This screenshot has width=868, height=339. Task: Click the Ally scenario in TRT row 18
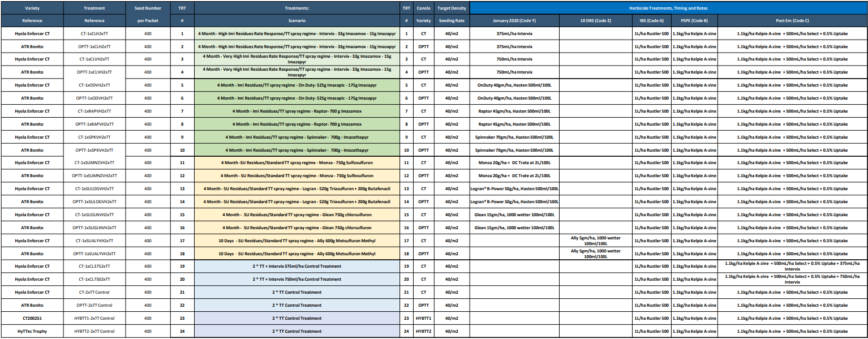click(x=297, y=254)
